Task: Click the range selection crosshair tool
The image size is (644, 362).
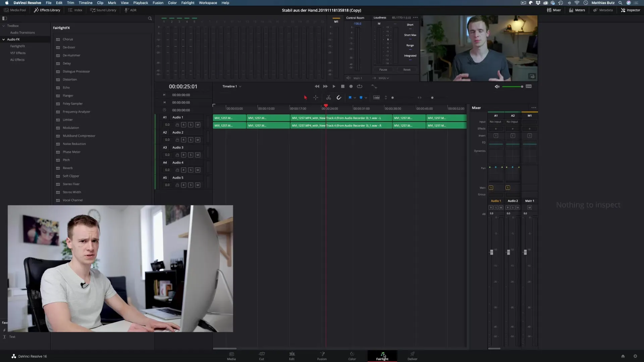Action: [x=316, y=98]
